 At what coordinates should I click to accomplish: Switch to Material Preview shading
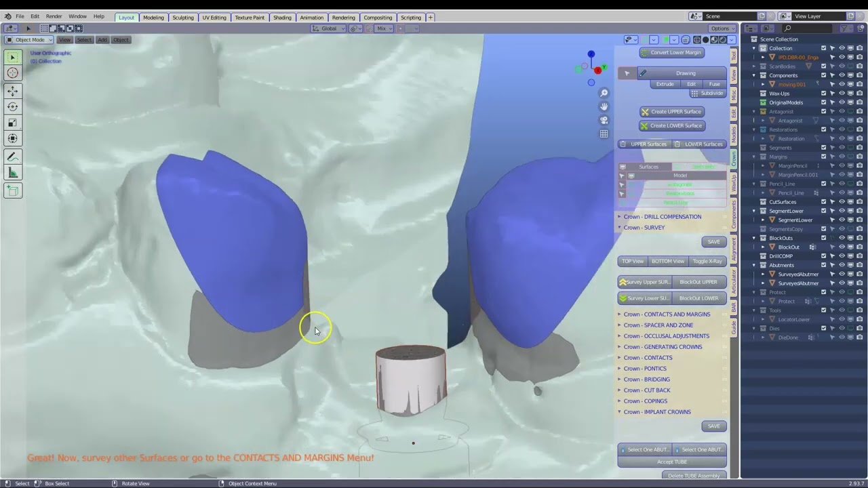tap(714, 39)
